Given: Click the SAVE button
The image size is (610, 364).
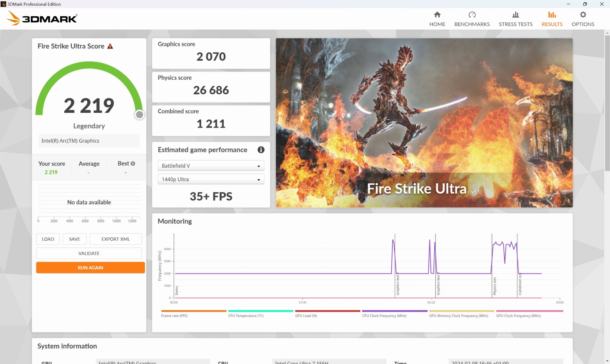Looking at the screenshot, I should click(75, 239).
